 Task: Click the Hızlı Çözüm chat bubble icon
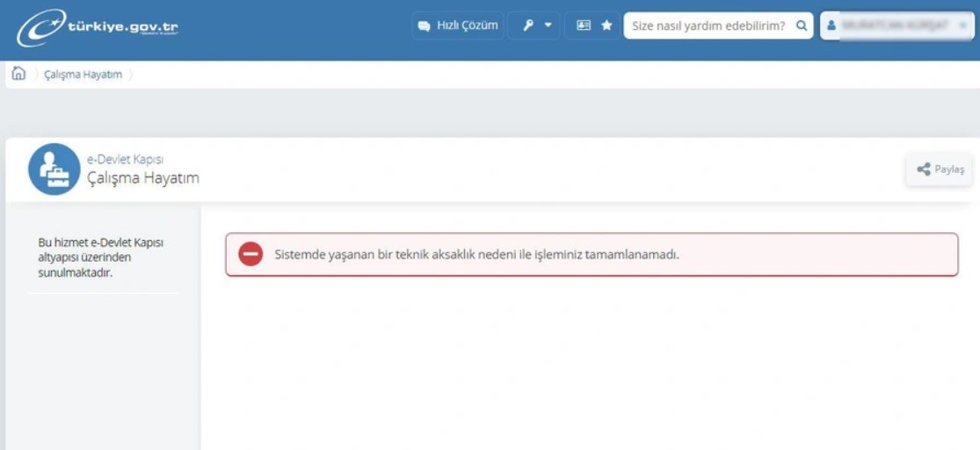coord(425,26)
